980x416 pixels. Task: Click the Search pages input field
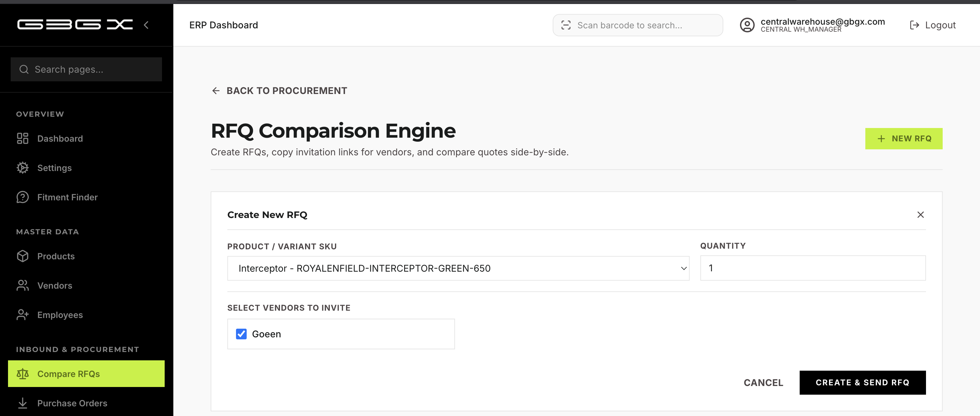click(x=86, y=69)
